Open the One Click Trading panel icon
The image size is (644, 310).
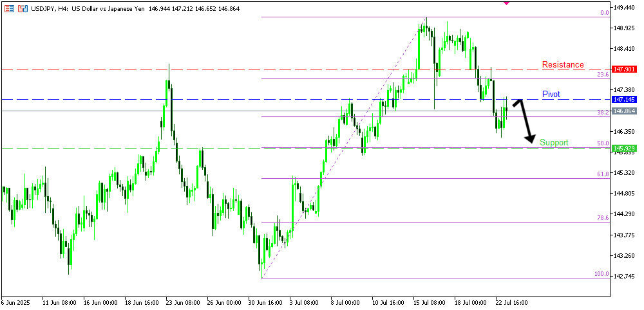[x=23, y=8]
